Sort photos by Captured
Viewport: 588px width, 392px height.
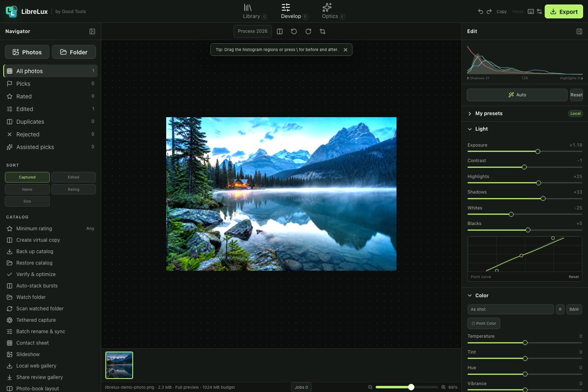click(27, 177)
